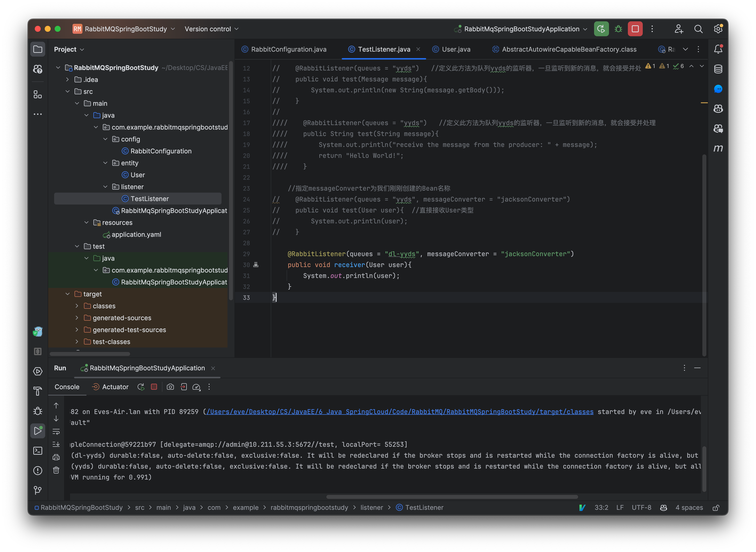
Task: Expand the classes folder under target
Action: 76,305
